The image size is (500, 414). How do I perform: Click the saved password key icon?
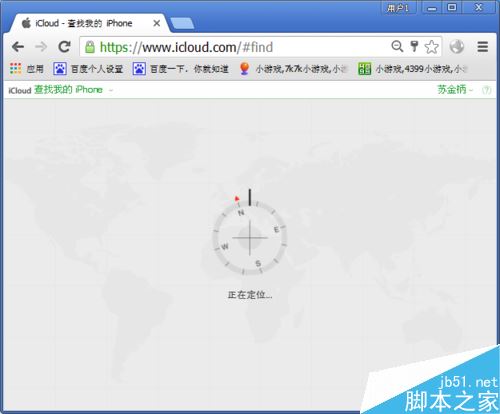coord(414,46)
